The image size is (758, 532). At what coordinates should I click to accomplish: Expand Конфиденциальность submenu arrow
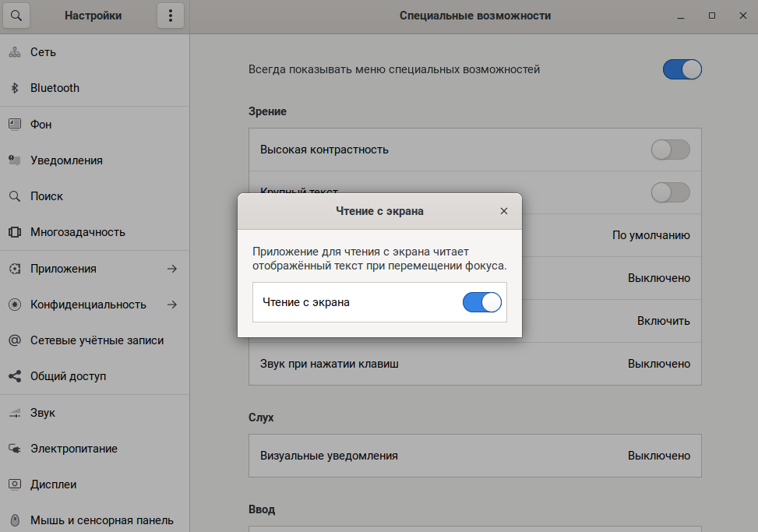(x=172, y=305)
